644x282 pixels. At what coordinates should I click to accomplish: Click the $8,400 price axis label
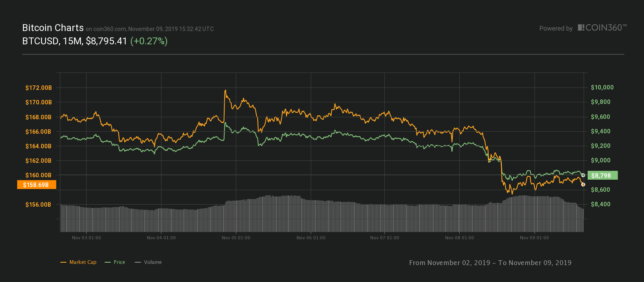coord(601,204)
